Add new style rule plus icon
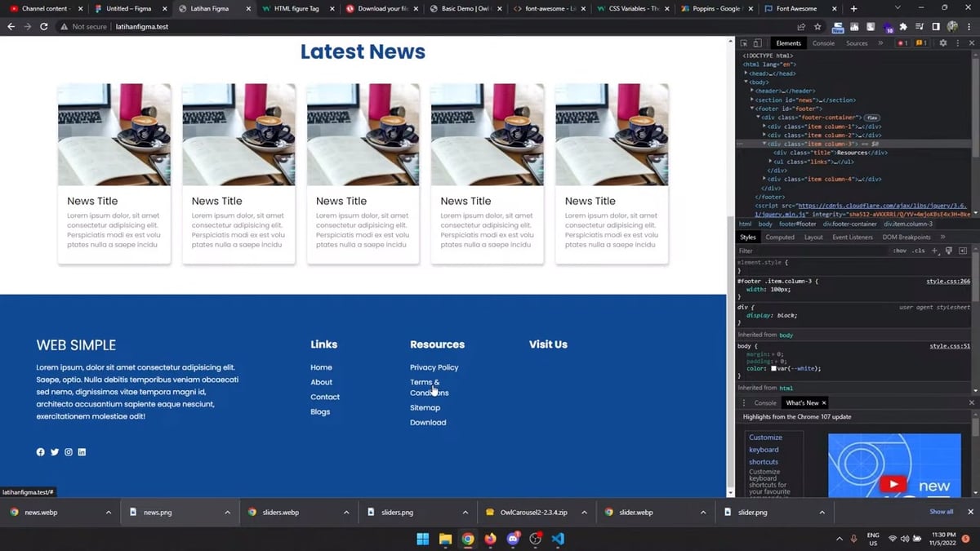Screen dimensions: 980x551 pos(935,251)
